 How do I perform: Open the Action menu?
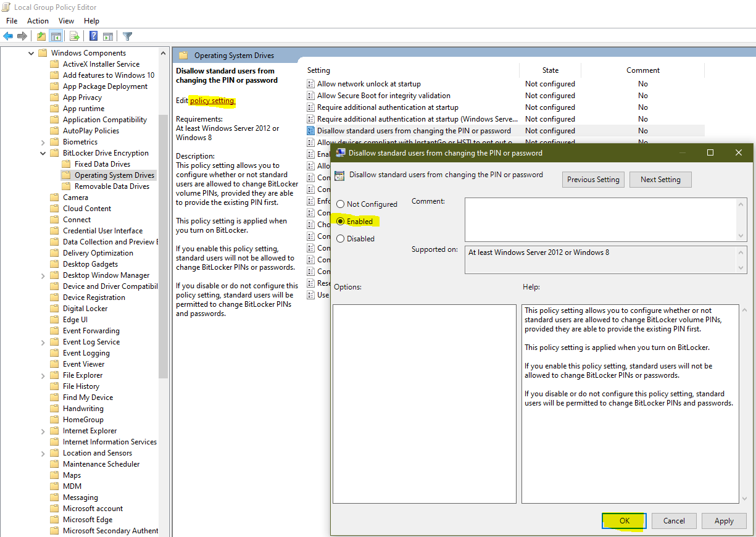[x=38, y=20]
